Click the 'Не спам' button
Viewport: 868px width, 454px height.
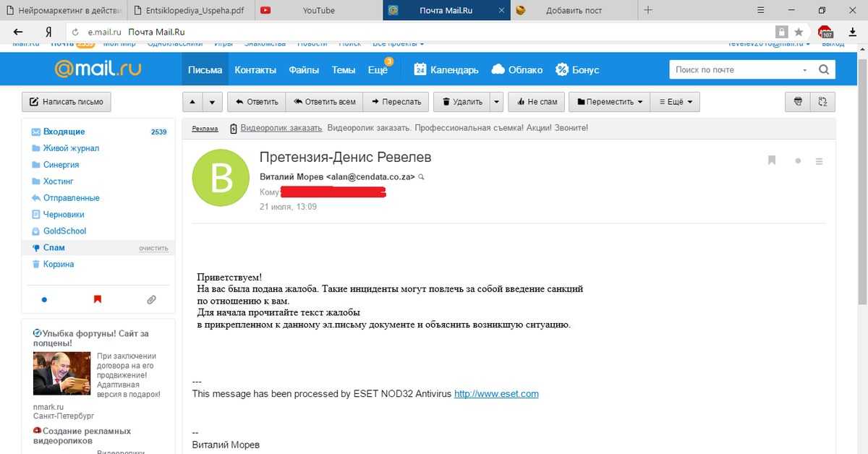[x=536, y=102]
